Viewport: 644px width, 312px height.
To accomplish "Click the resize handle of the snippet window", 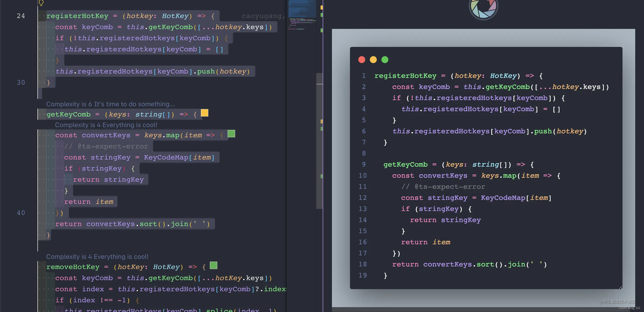I will pos(620,287).
